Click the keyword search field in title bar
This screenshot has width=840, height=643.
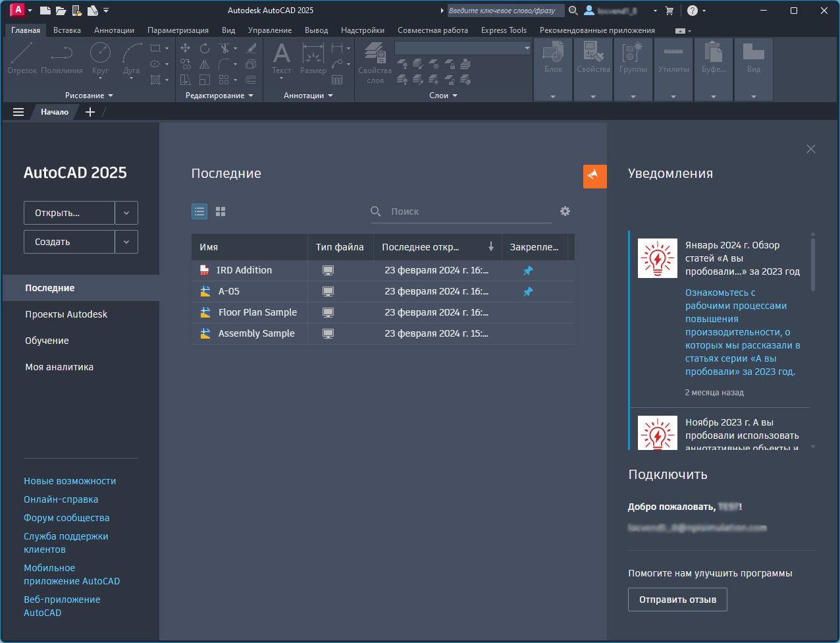506,11
